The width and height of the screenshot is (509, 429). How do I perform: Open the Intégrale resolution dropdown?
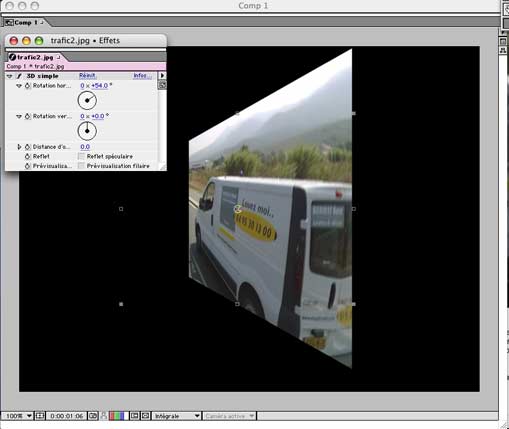point(177,416)
